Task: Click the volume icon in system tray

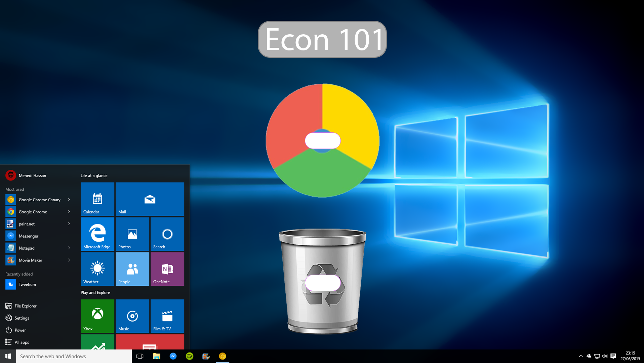Action: click(605, 356)
